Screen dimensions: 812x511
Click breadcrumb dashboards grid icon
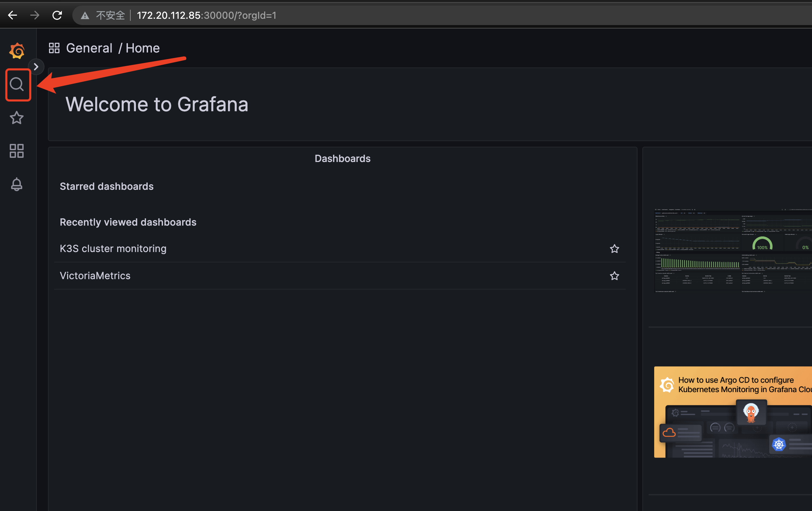click(x=54, y=48)
